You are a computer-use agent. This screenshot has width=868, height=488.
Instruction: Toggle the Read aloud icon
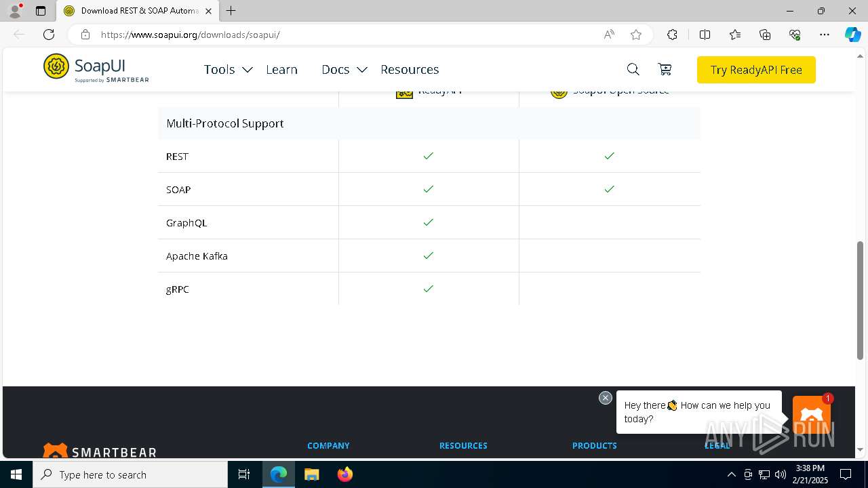pos(609,35)
